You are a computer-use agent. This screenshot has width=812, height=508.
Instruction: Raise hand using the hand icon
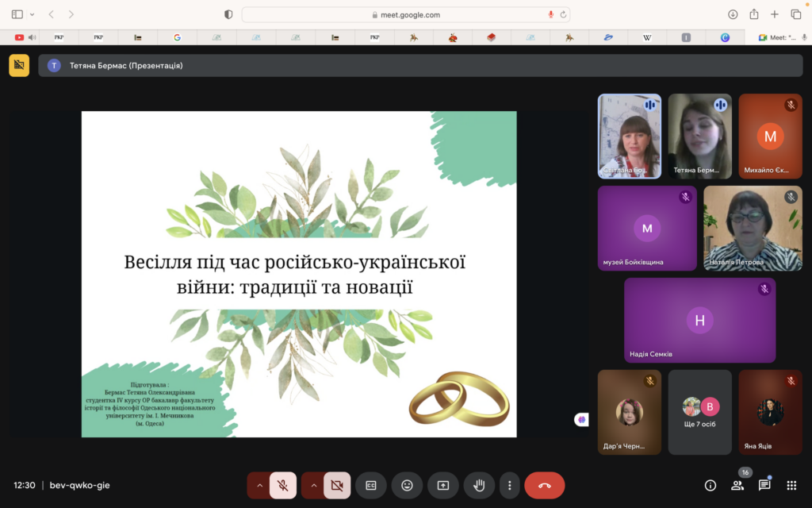479,485
